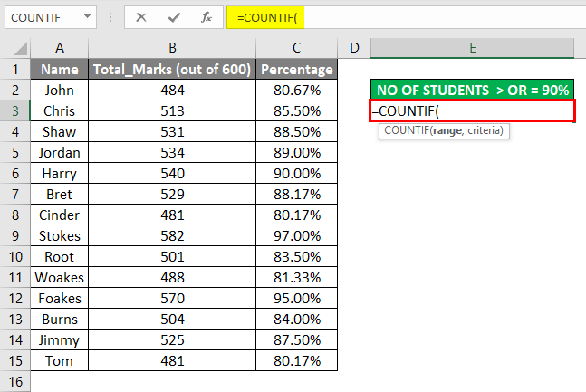
Task: Select the cell containing 90.00%
Action: coord(296,172)
